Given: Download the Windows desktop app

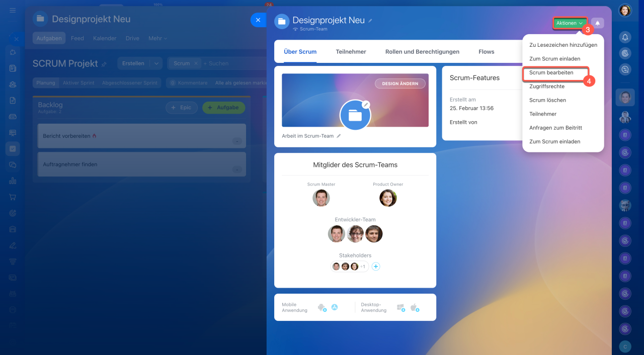Looking at the screenshot, I should pyautogui.click(x=401, y=307).
